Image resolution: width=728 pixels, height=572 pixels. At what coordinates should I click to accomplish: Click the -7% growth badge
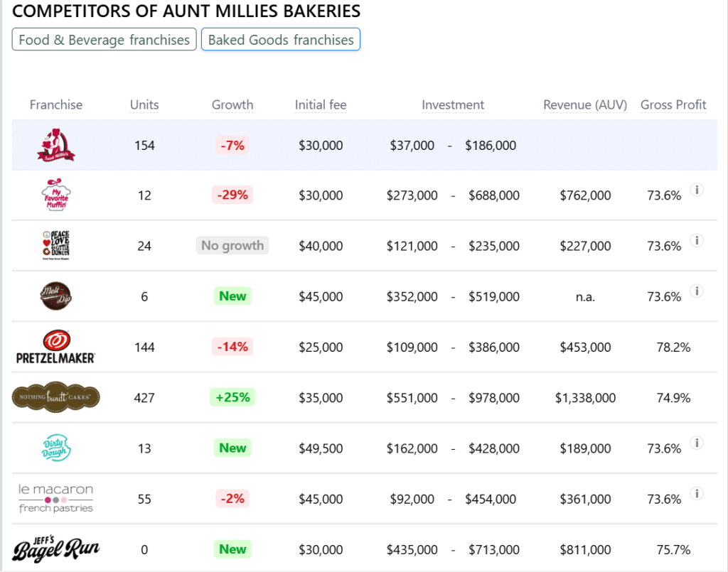pos(232,145)
